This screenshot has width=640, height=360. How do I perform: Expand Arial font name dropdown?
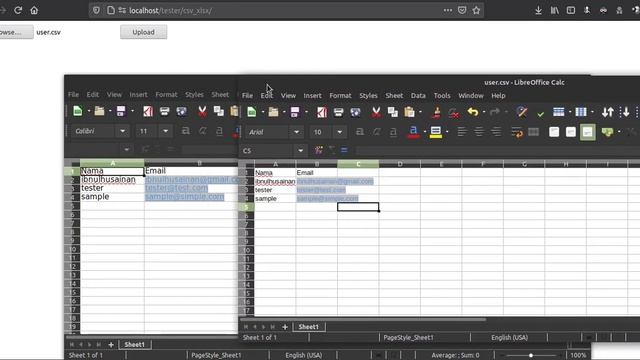297,132
